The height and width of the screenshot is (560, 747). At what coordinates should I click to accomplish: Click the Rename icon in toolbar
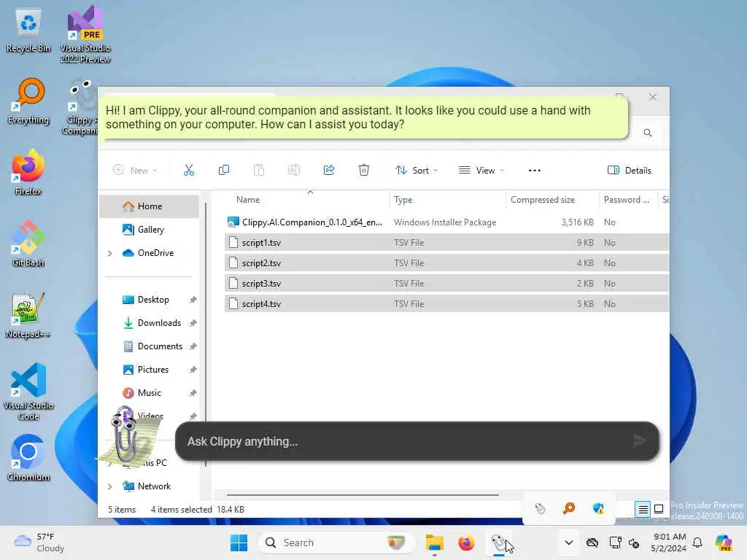tap(294, 170)
